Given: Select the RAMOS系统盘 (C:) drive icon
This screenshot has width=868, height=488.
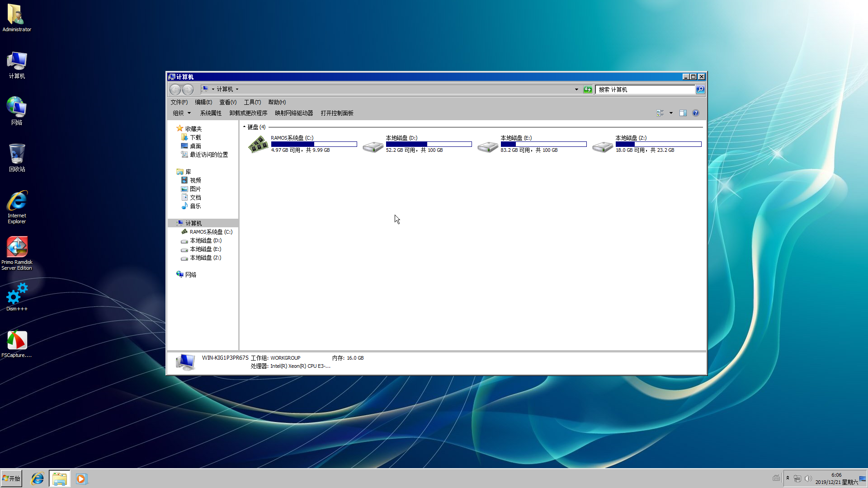Looking at the screenshot, I should 258,145.
